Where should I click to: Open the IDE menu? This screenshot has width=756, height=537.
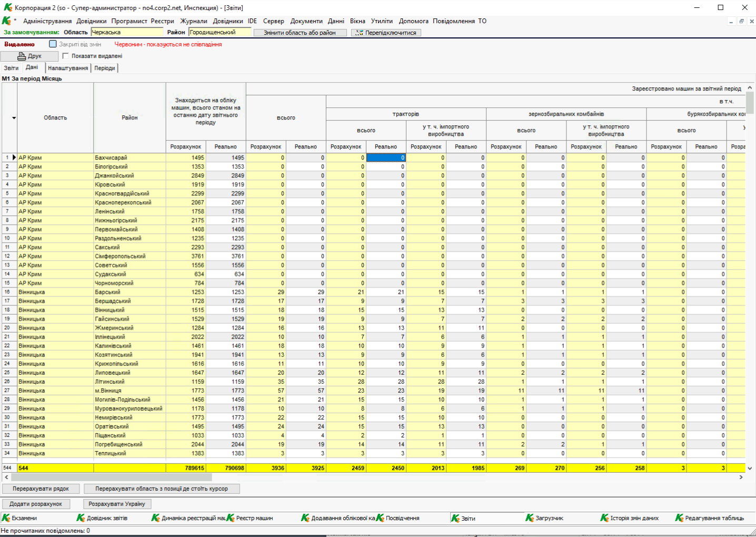[x=252, y=21]
